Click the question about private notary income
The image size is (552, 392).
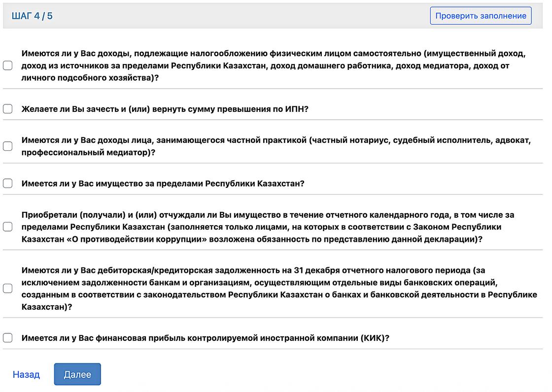(x=276, y=146)
